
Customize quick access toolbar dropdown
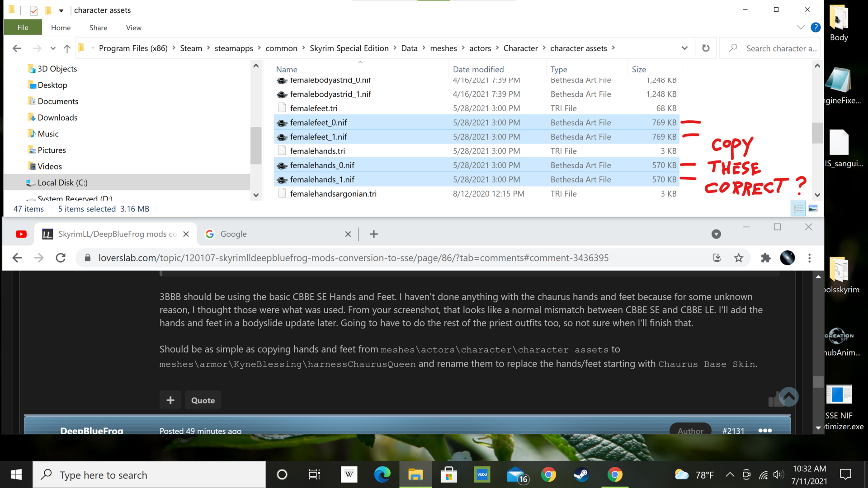click(61, 10)
